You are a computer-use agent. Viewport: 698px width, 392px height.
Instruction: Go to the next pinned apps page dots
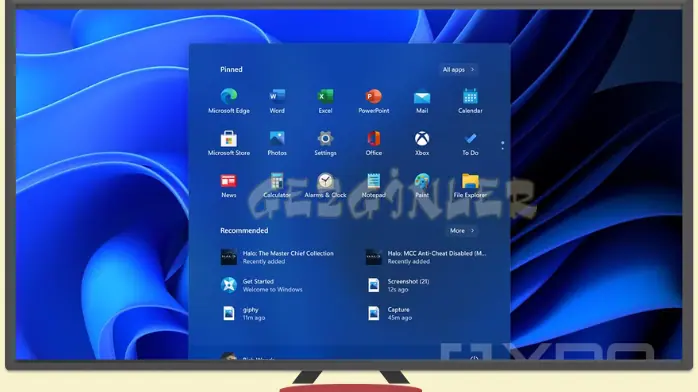(x=503, y=145)
